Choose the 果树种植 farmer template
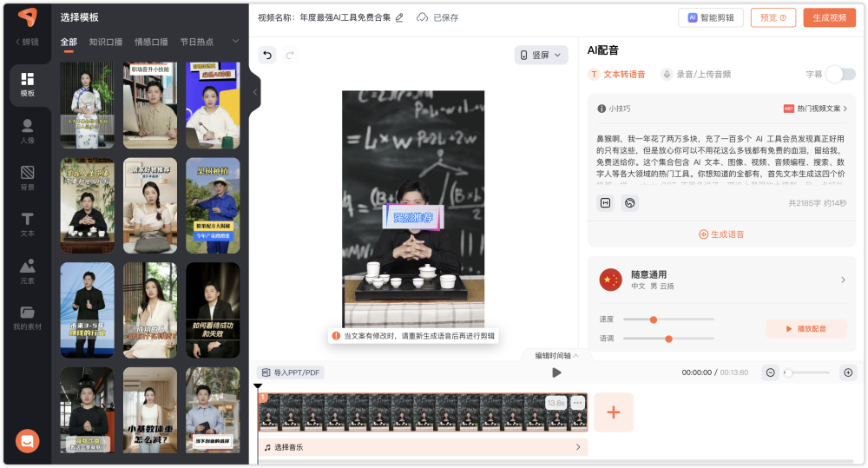Viewport: 868px width, 468px height. [x=213, y=206]
